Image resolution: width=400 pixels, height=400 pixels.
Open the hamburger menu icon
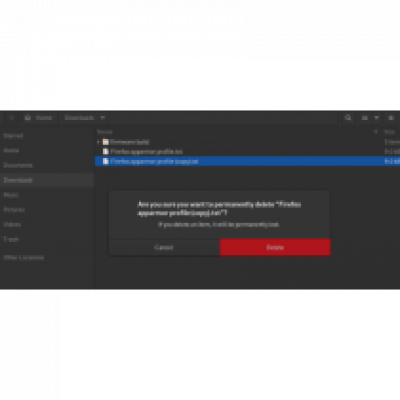click(x=391, y=118)
